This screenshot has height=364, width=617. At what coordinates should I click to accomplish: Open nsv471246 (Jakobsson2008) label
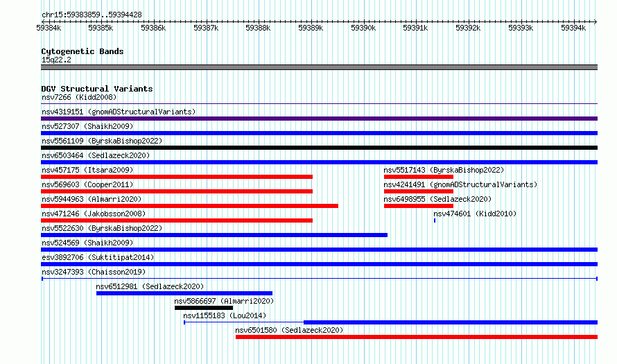[94, 214]
